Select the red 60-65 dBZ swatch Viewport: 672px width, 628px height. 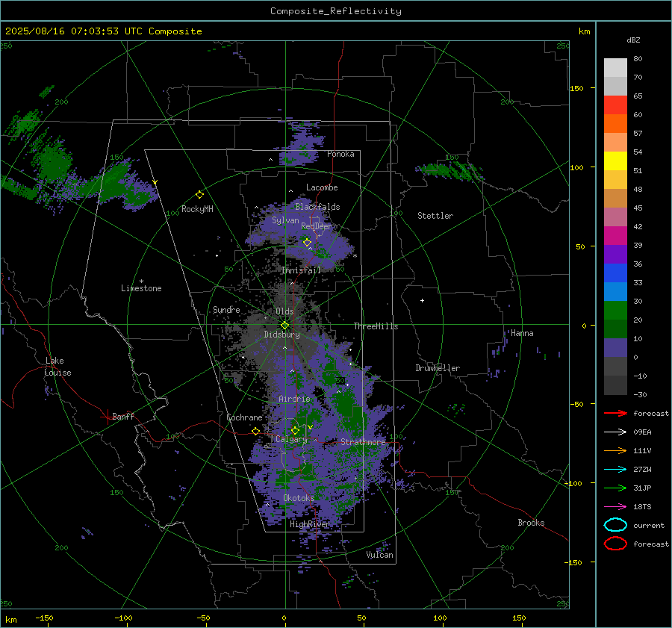(x=615, y=105)
